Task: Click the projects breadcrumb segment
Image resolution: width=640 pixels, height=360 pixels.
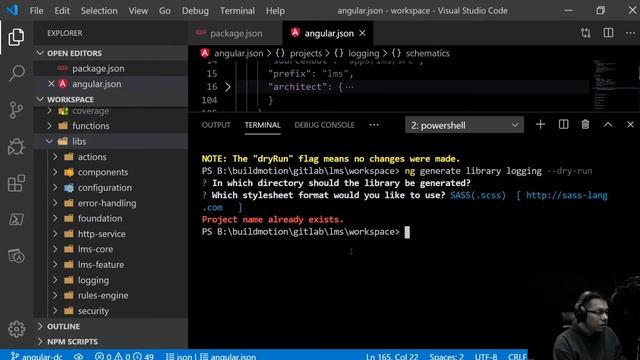Action: point(305,53)
